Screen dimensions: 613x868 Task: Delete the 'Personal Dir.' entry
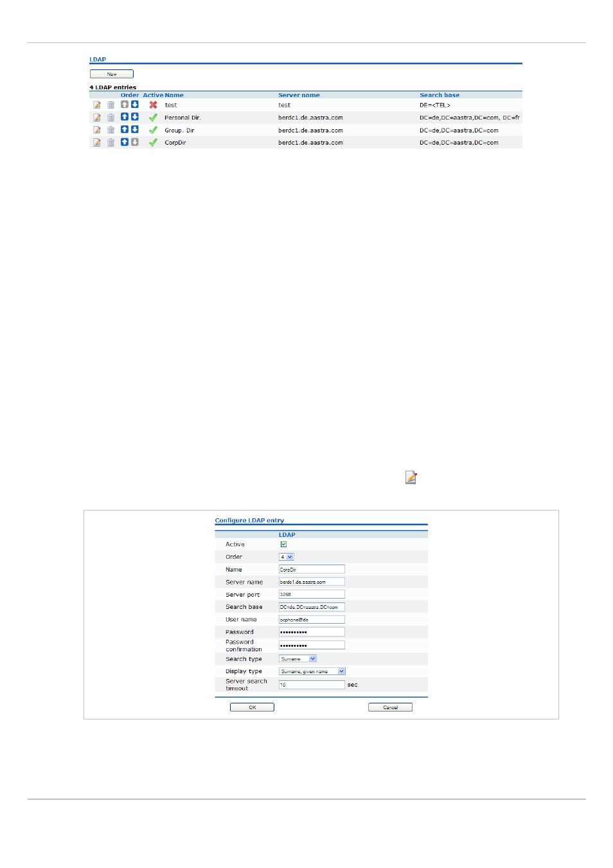(111, 118)
